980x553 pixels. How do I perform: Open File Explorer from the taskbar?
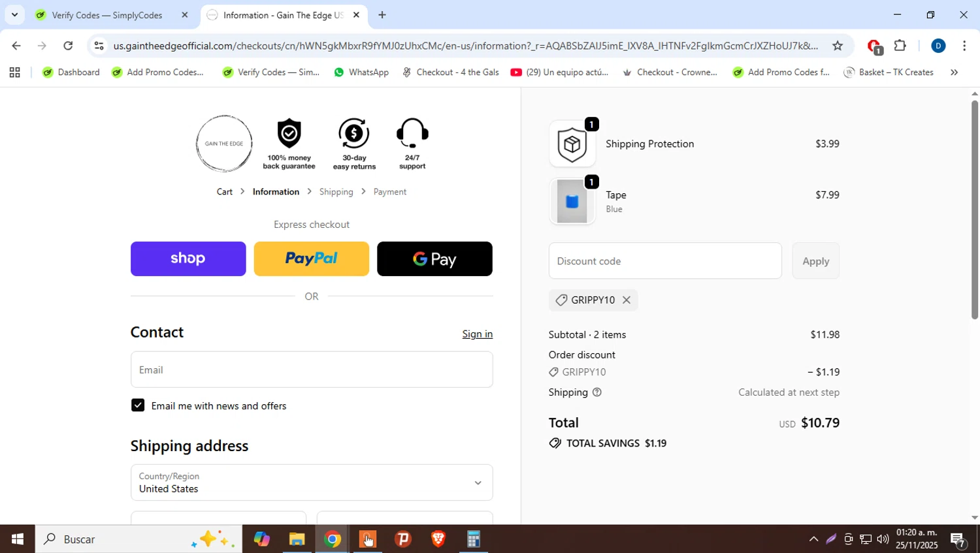click(297, 539)
